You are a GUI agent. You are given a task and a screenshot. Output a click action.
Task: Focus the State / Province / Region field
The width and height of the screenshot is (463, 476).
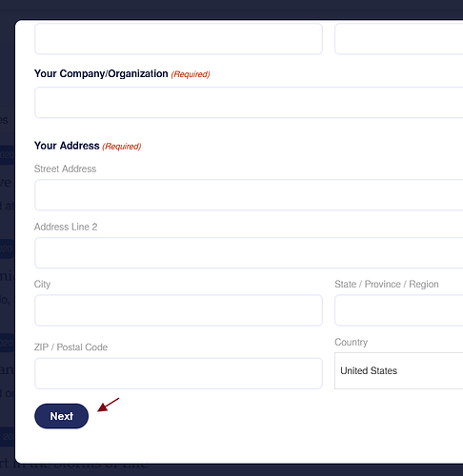click(398, 310)
